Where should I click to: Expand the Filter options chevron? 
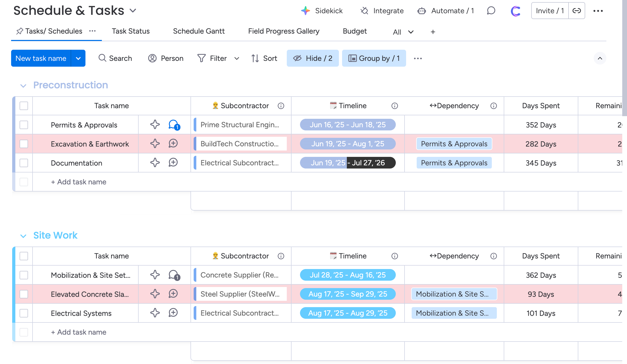point(237,58)
